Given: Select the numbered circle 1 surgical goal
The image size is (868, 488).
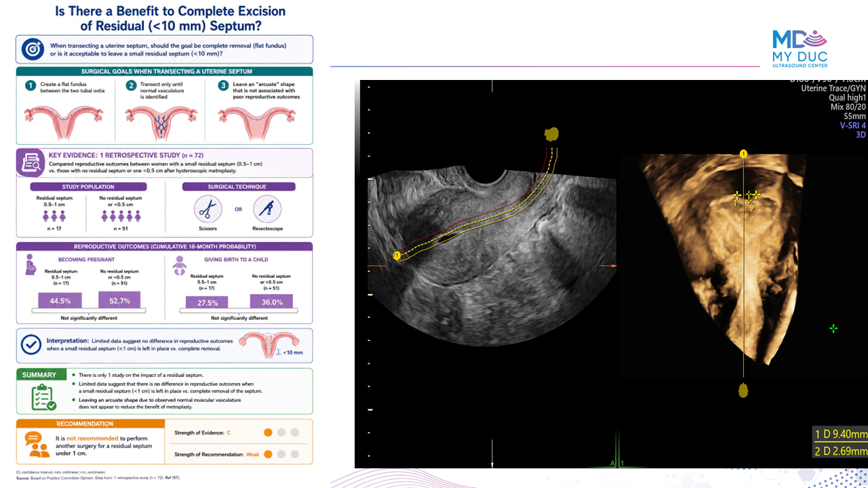Looking at the screenshot, I should [30, 85].
